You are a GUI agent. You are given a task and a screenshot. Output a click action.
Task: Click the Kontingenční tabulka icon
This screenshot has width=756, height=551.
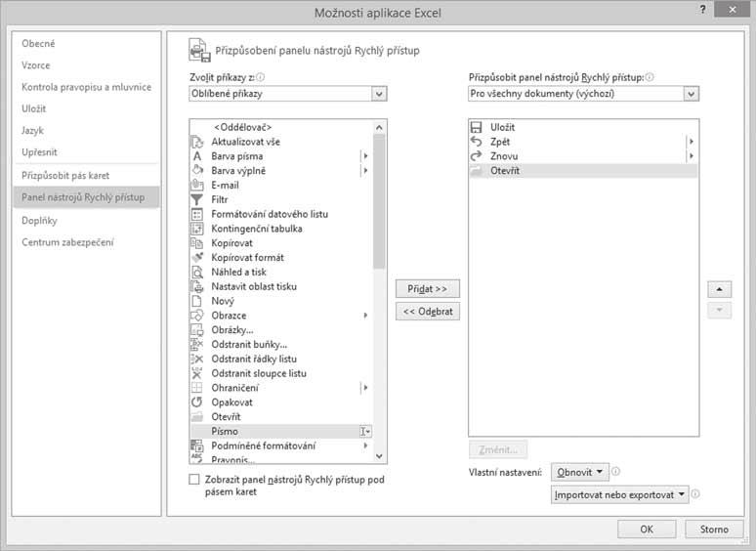point(197,229)
